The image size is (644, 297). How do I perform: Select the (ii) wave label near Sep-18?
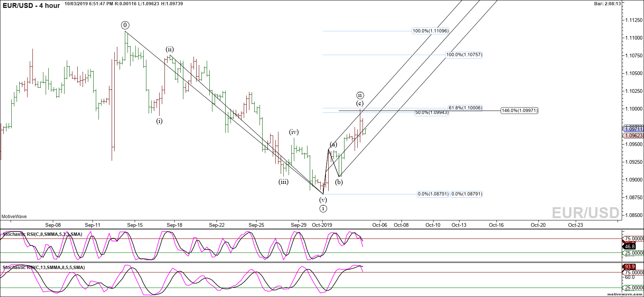coord(169,49)
